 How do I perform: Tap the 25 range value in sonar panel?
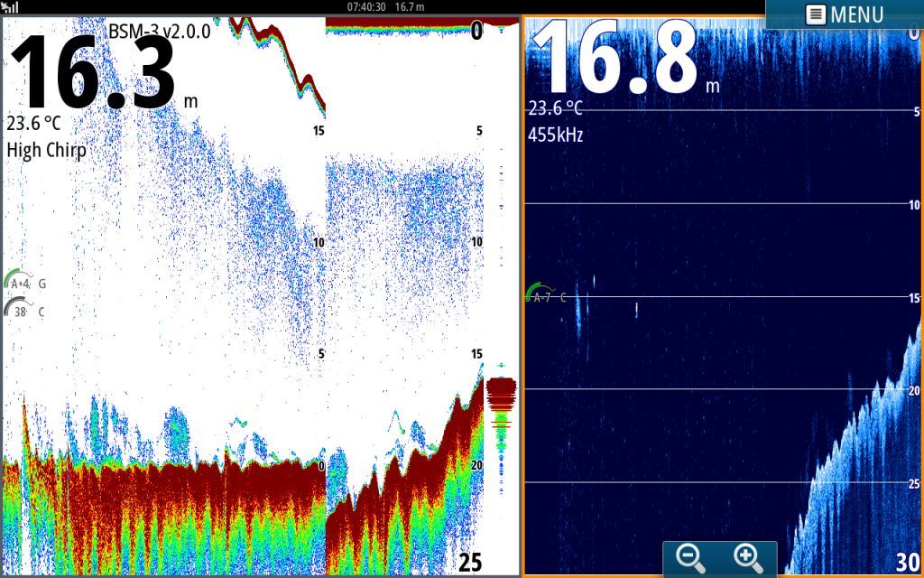tap(470, 563)
